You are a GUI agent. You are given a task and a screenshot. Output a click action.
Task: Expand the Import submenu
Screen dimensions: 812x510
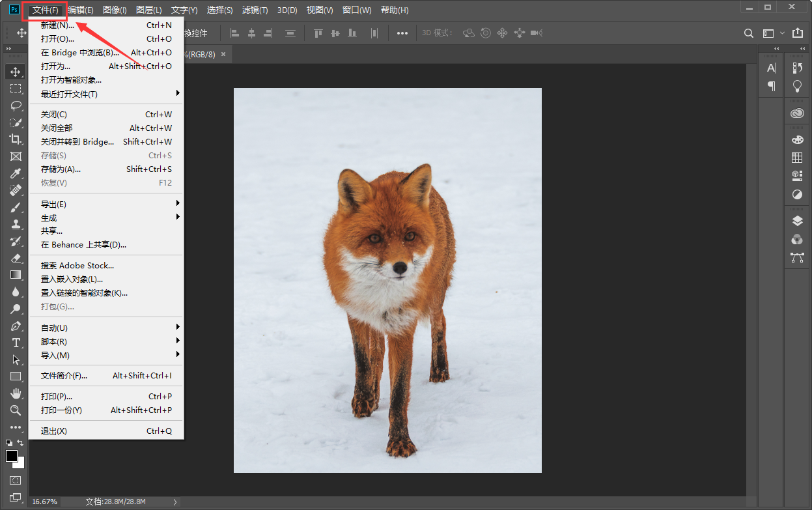(107, 356)
